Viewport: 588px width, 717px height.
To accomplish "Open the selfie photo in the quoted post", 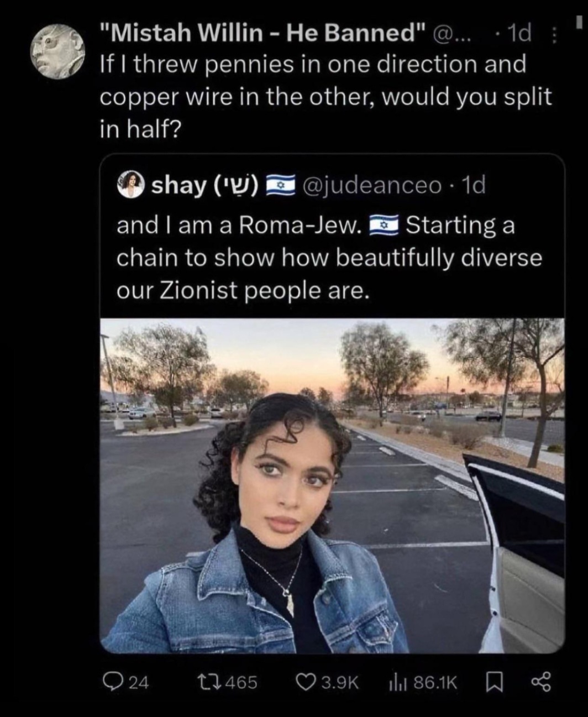I will pyautogui.click(x=332, y=485).
